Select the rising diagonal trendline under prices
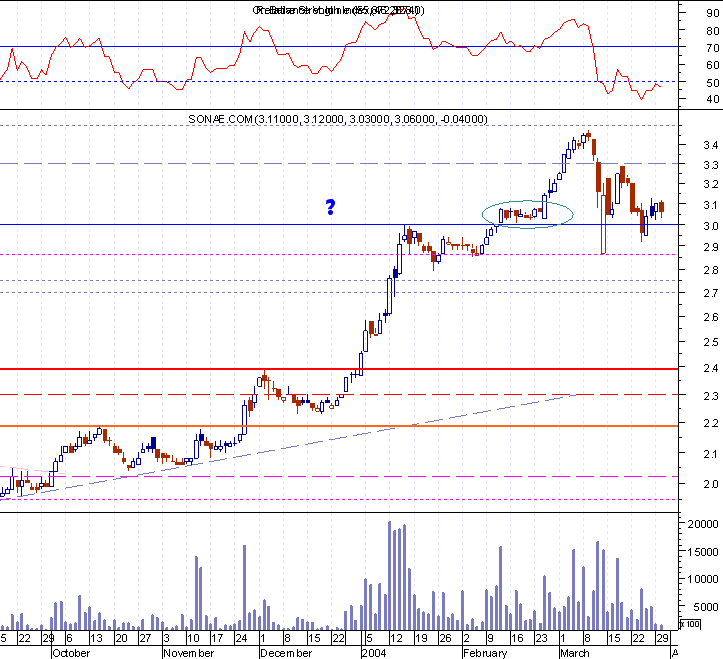723x659 pixels. coord(288,447)
